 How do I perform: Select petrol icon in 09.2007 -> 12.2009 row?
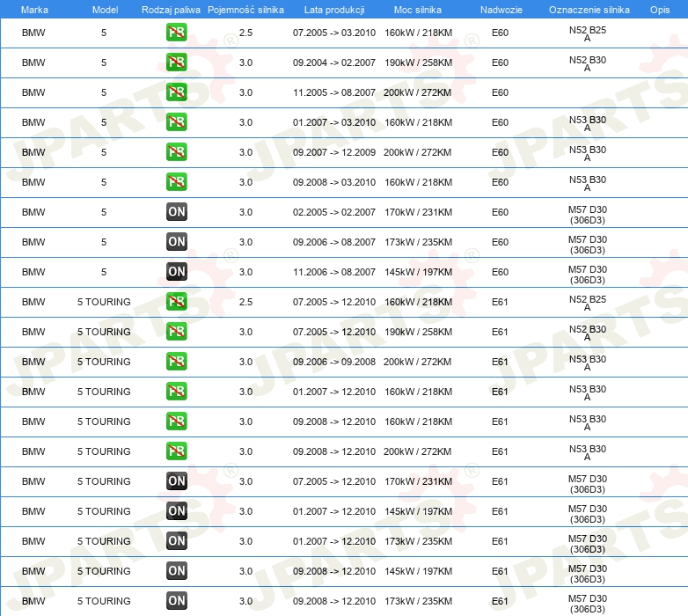[x=177, y=152]
